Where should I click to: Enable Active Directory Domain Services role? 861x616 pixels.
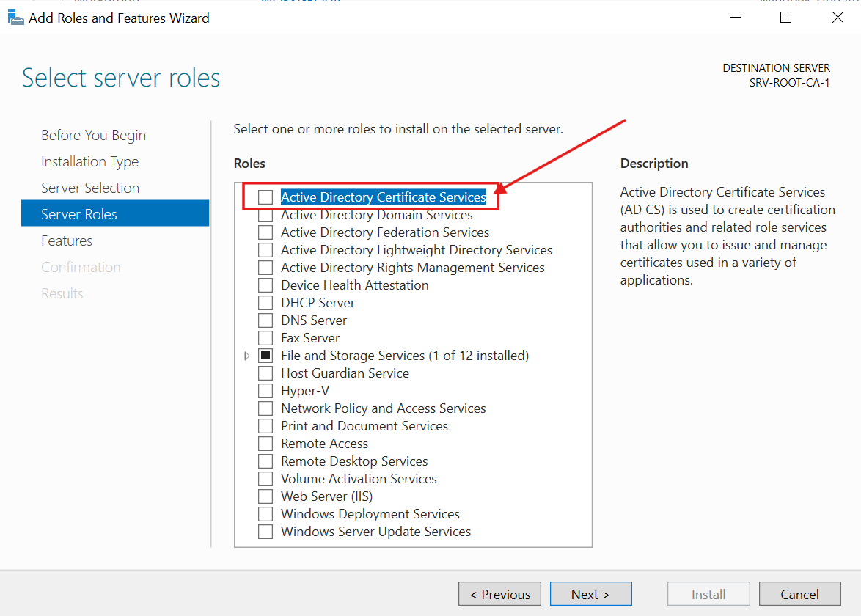pyautogui.click(x=265, y=214)
